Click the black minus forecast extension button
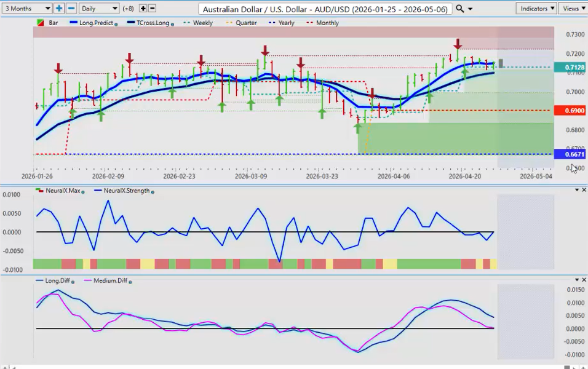Viewport: 588px width, 369px height. click(x=153, y=9)
